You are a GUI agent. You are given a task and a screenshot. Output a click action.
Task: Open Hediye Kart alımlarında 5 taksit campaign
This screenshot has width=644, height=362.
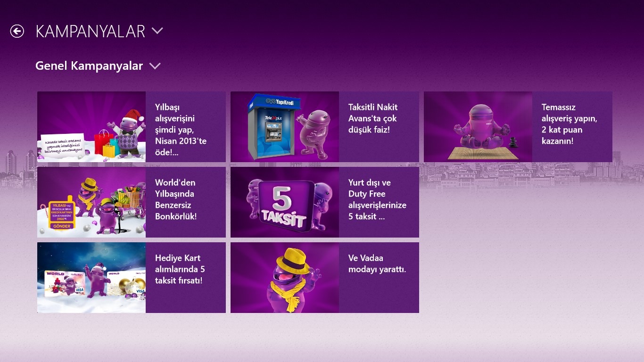click(186, 278)
